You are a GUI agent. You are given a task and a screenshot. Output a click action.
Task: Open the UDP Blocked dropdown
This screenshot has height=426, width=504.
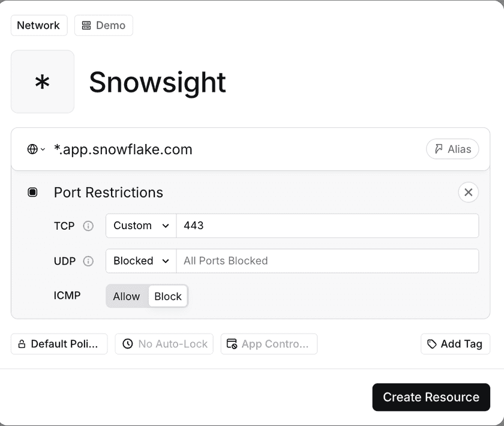point(140,261)
